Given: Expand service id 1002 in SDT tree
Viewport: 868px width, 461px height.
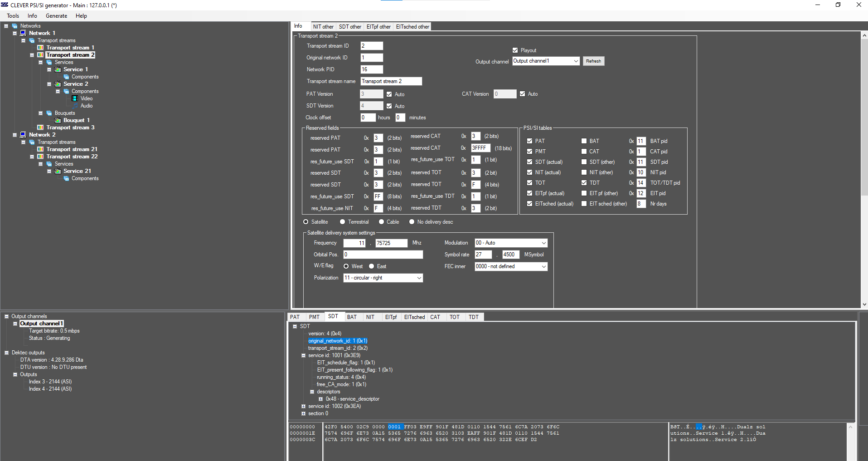Looking at the screenshot, I should [303, 406].
